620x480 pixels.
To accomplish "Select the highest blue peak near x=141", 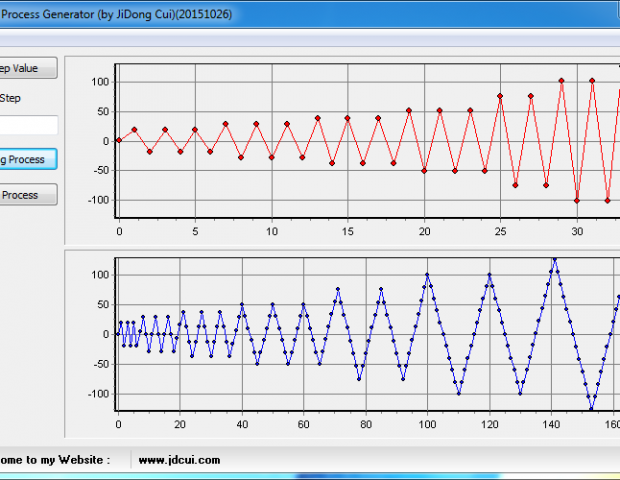I will click(554, 259).
